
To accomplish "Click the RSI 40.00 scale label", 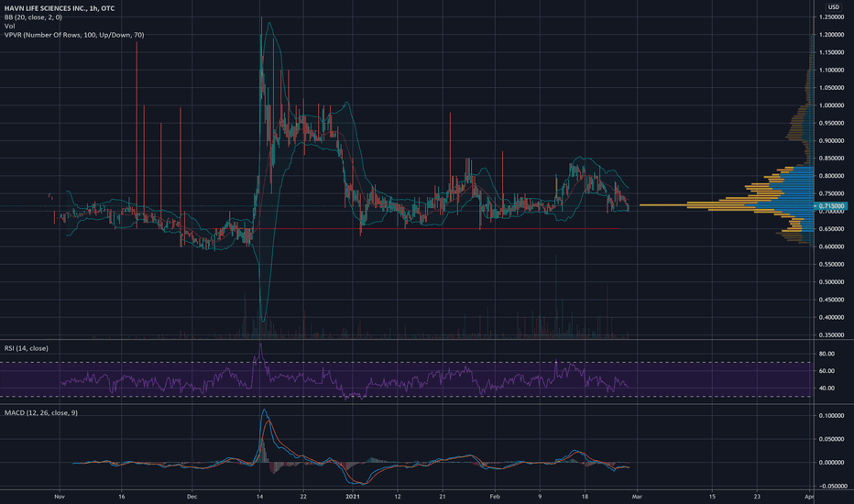I will tap(827, 388).
